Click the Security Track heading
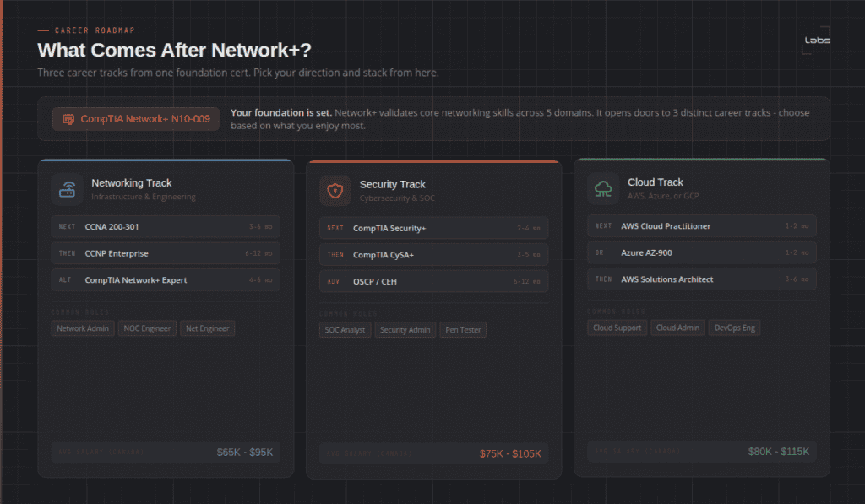 (x=392, y=184)
